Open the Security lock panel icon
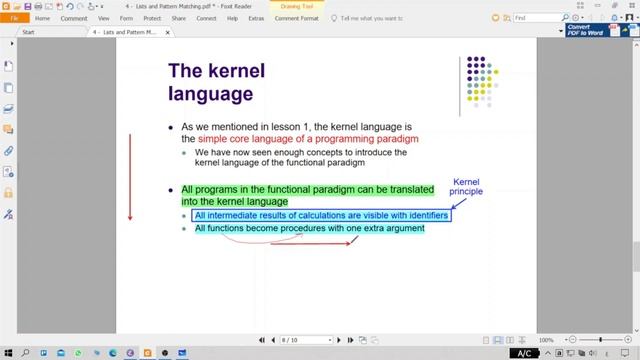The width and height of the screenshot is (640, 360). click(x=8, y=193)
